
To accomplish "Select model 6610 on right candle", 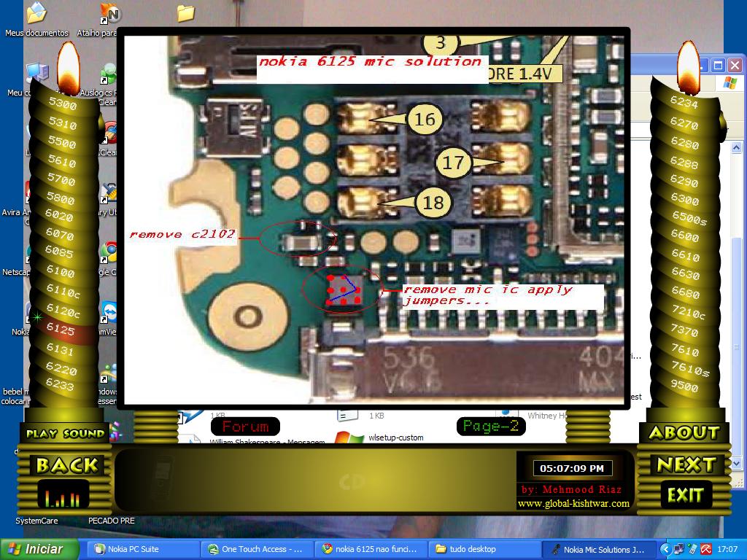I will (686, 256).
